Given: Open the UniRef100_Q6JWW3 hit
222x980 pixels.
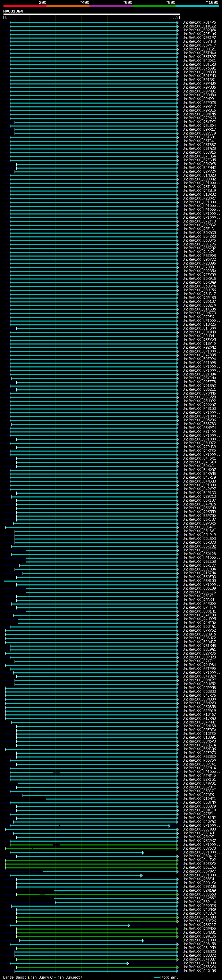Looking at the screenshot, I should 199,829.
